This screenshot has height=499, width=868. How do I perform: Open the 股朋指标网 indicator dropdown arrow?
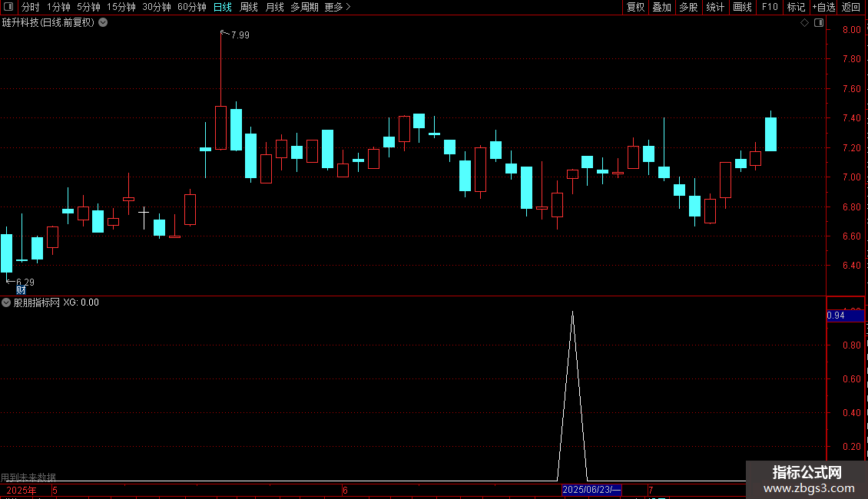point(6,302)
